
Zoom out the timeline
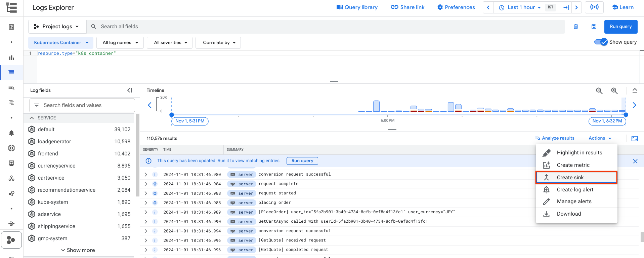coord(599,91)
